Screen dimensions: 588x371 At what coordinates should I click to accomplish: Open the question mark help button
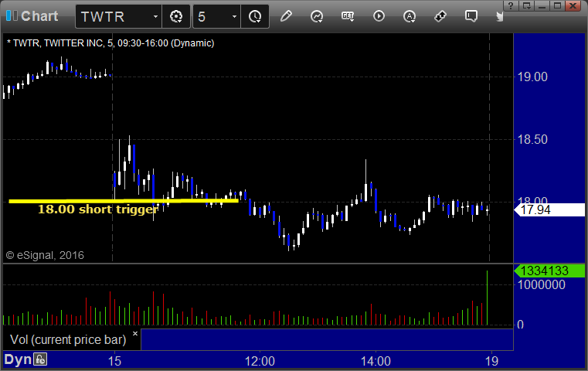(511, 5)
